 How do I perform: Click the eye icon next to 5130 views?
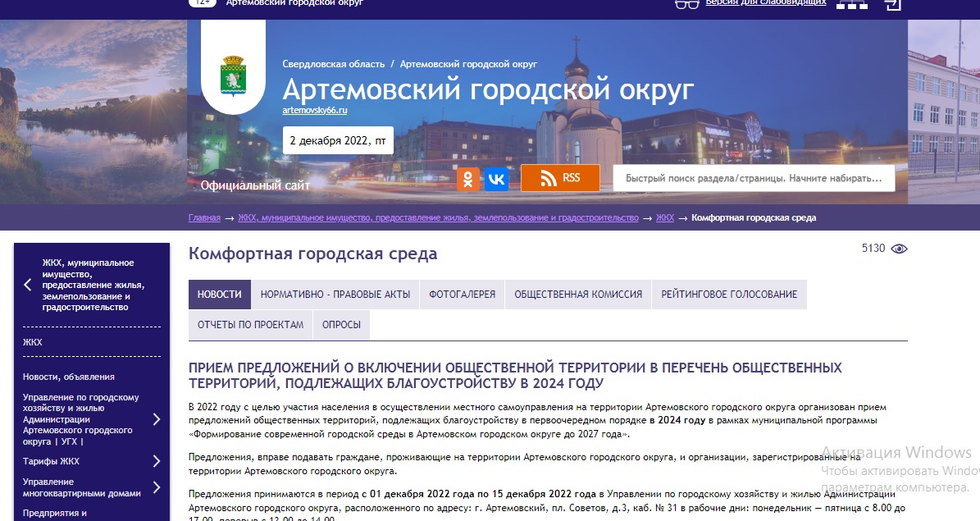pyautogui.click(x=900, y=247)
